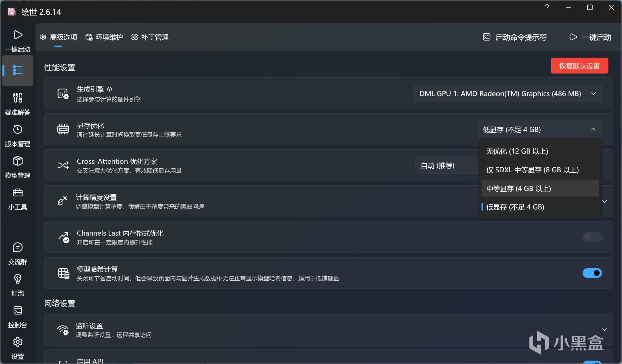
Task: Click the red 恢复默认设置 button
Action: pos(579,66)
